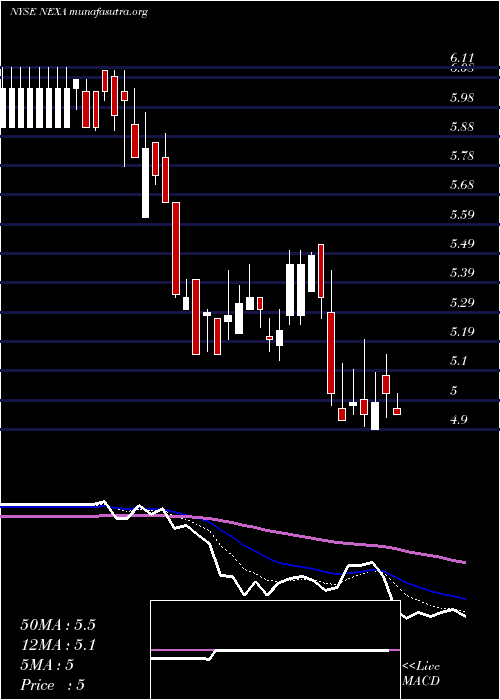Image resolution: width=500 pixels, height=700 pixels.
Task: Click the 5.98 price axis label
Action: click(x=462, y=98)
